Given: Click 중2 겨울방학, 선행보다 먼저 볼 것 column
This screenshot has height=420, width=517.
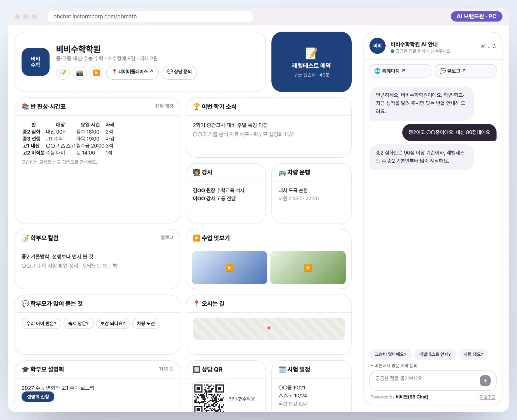Looking at the screenshot, I should tap(57, 257).
